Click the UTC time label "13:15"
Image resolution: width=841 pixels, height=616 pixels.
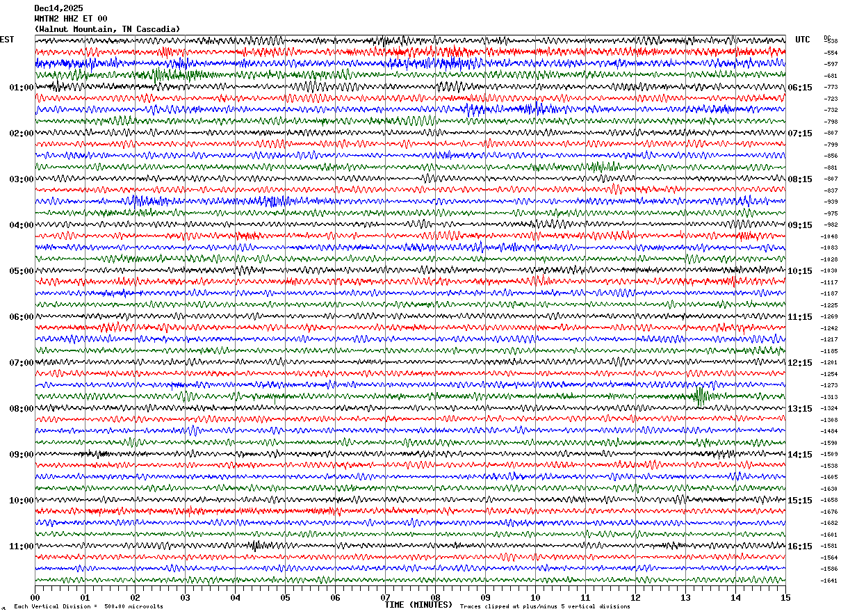pos(800,409)
